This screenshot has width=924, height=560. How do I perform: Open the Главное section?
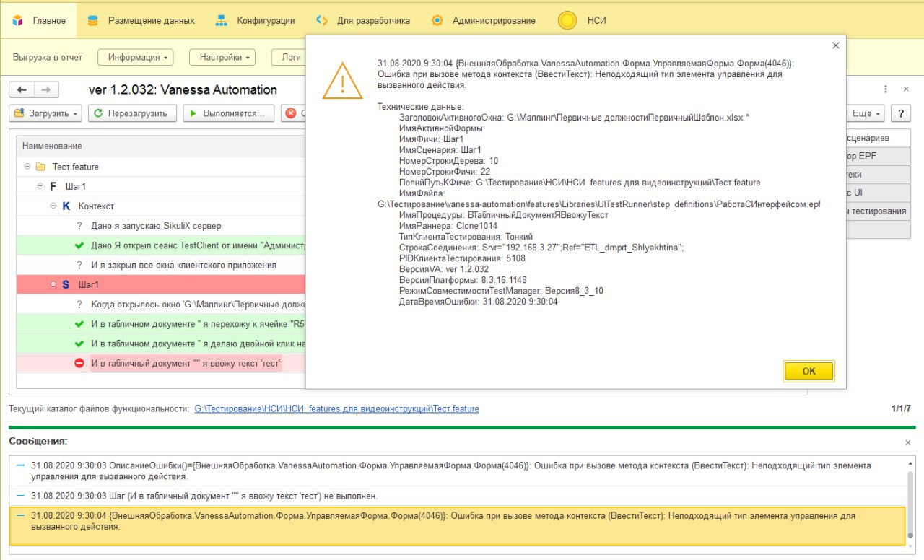40,20
